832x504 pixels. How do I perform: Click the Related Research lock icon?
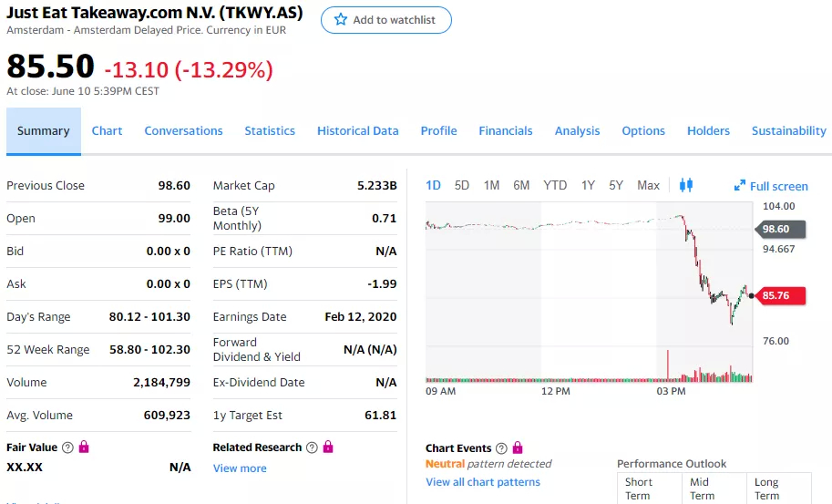(328, 447)
